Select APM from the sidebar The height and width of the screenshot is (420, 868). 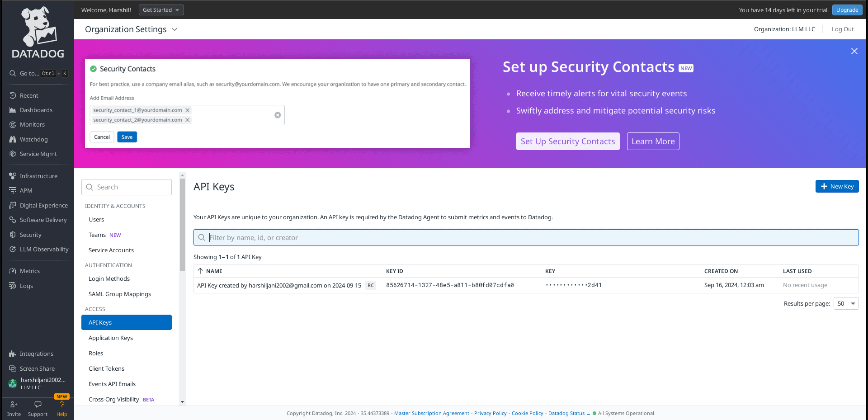click(x=26, y=190)
